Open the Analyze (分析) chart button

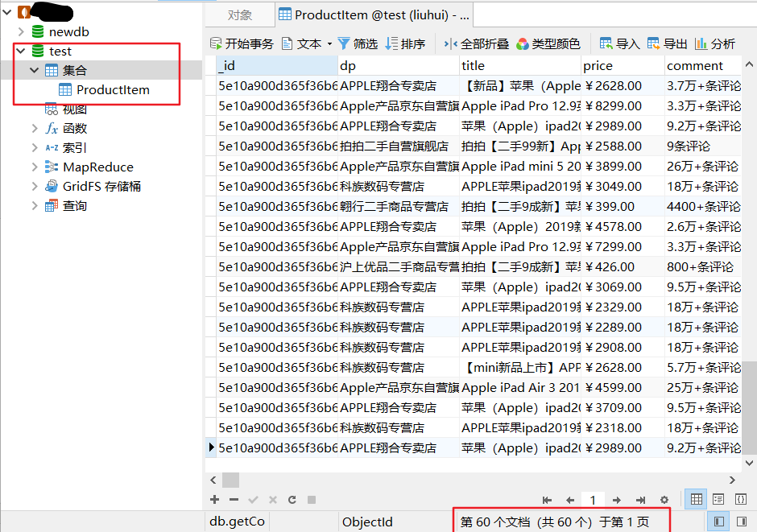(715, 44)
